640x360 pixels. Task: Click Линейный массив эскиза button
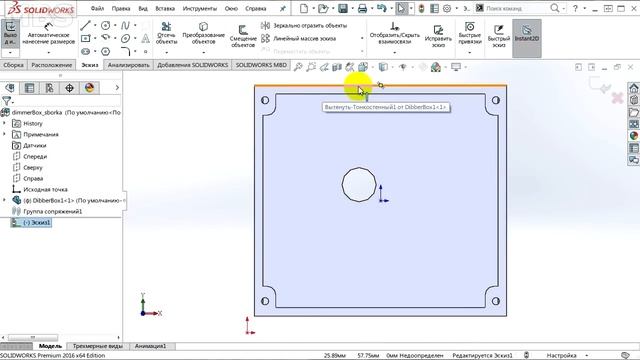299,38
